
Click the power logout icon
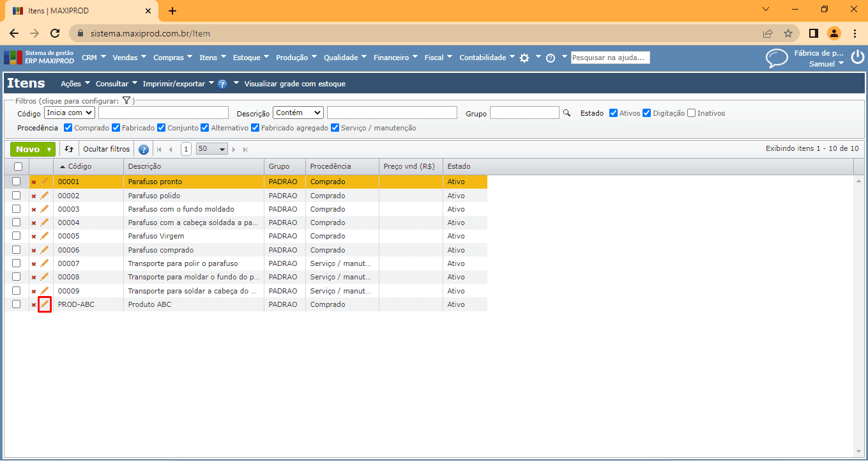coord(857,58)
